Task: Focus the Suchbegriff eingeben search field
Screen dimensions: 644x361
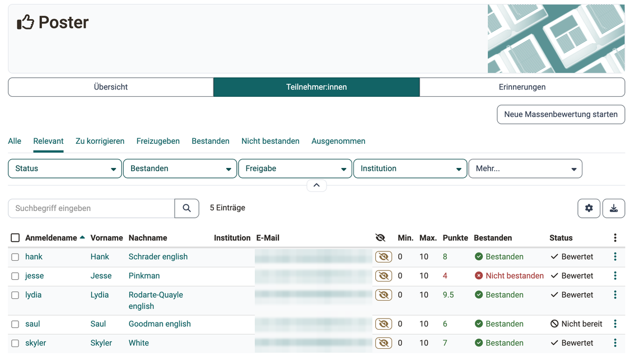Action: coord(91,208)
